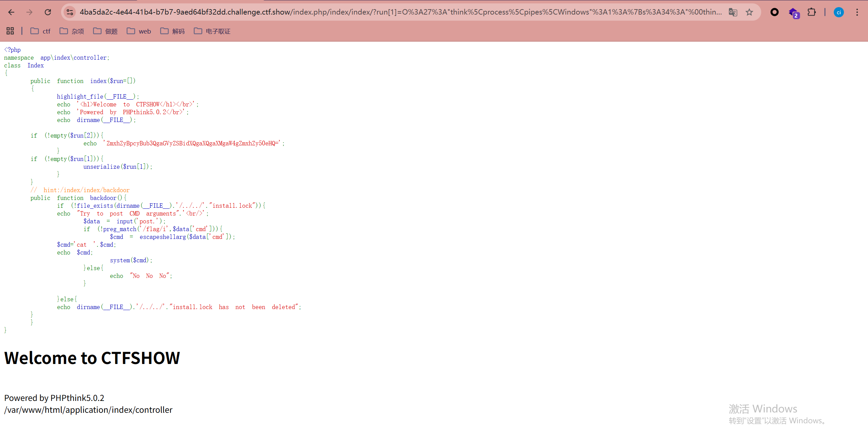Open the Extensions puzzle menu

[x=811, y=12]
